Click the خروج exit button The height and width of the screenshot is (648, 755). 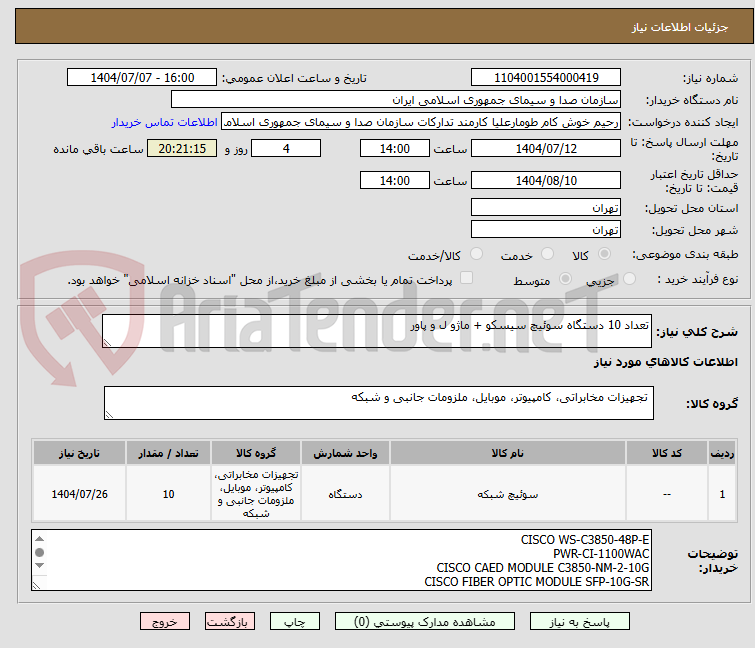165,621
